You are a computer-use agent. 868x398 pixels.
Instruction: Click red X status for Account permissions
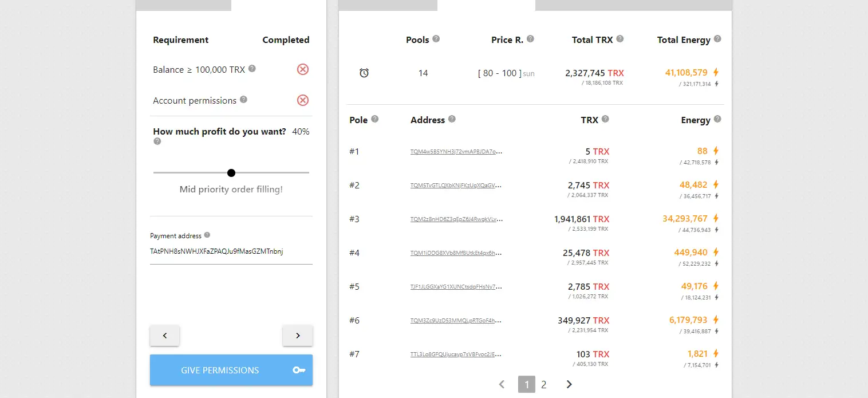coord(303,100)
